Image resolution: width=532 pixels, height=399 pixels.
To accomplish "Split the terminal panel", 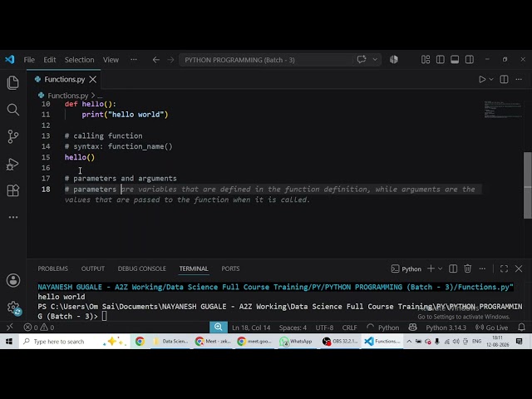I will click(x=453, y=268).
